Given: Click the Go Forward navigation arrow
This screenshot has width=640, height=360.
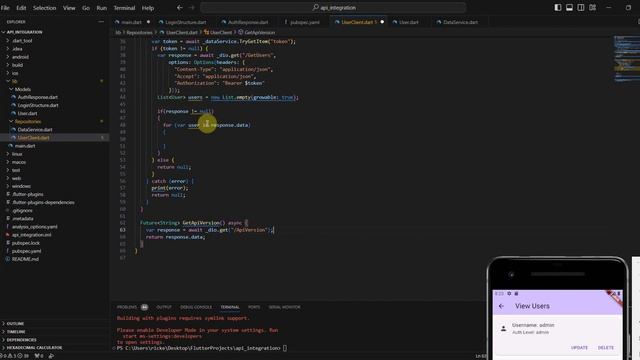Looking at the screenshot, I should [191, 7].
